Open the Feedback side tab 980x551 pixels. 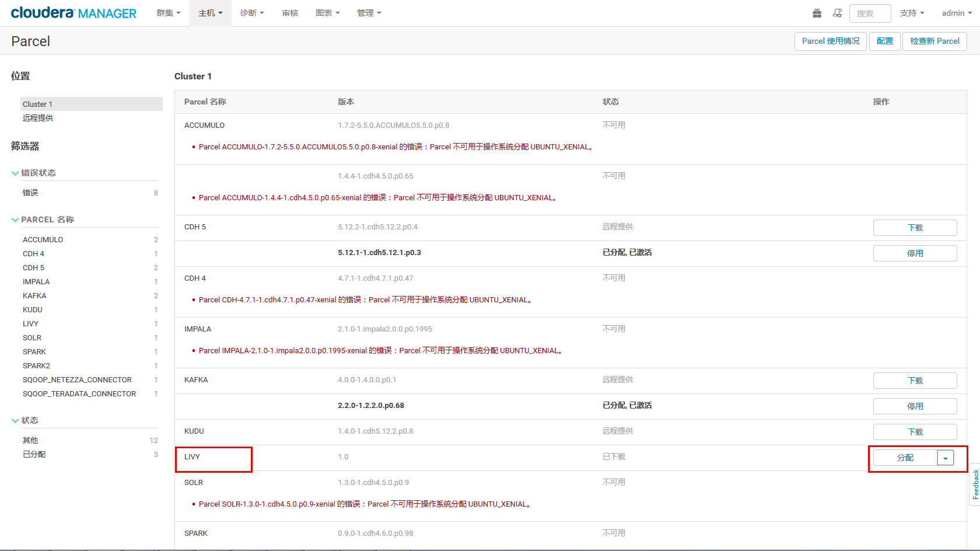tap(975, 484)
